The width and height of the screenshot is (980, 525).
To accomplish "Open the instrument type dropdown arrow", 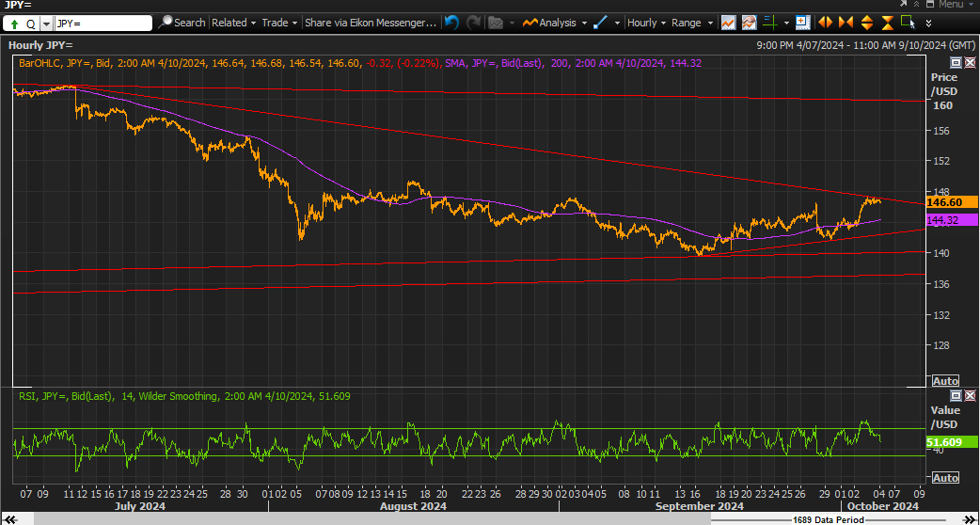I will (x=47, y=24).
